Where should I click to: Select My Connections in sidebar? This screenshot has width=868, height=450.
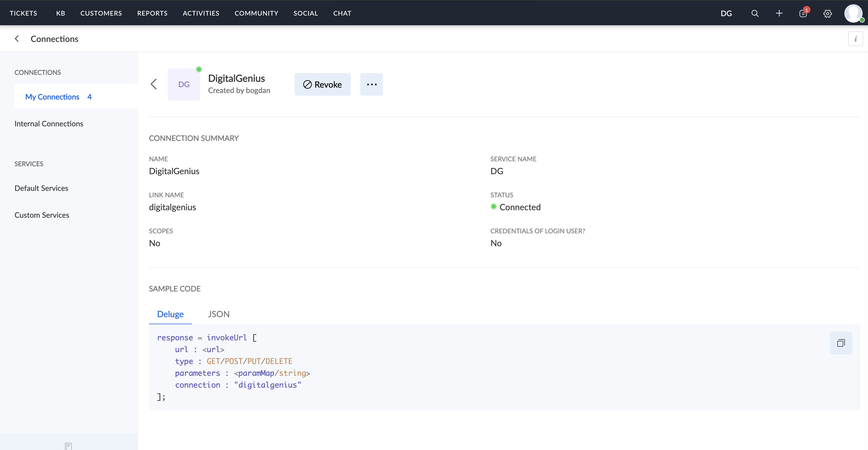click(76, 97)
